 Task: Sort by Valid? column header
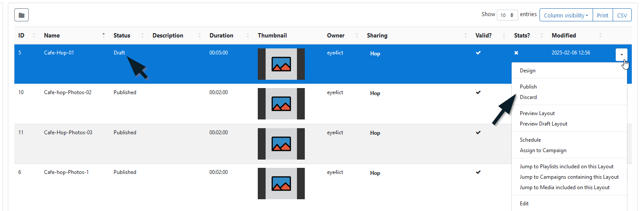tap(491, 35)
